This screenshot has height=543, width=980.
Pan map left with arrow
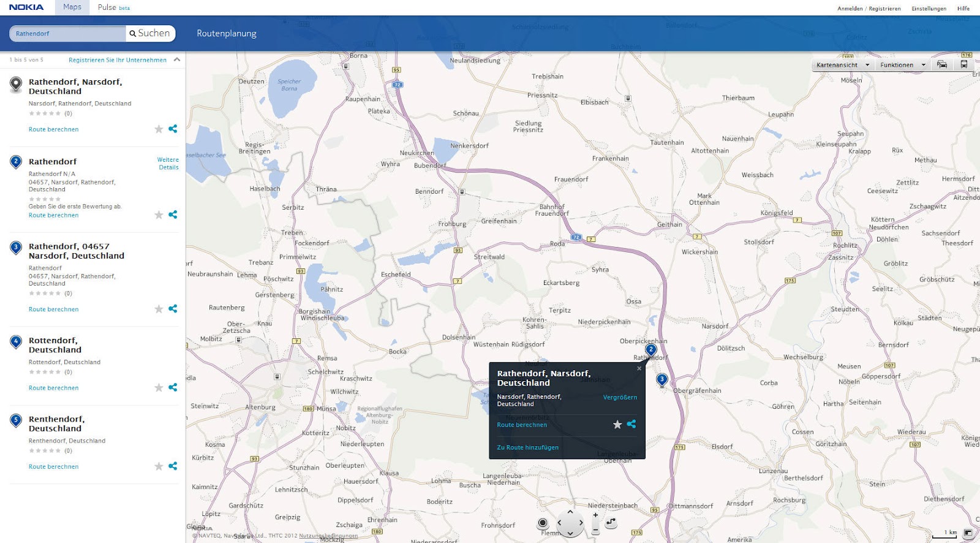559,523
